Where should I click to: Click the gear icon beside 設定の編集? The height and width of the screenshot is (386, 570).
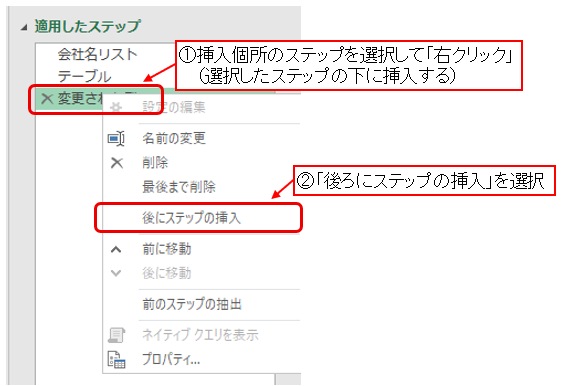116,107
